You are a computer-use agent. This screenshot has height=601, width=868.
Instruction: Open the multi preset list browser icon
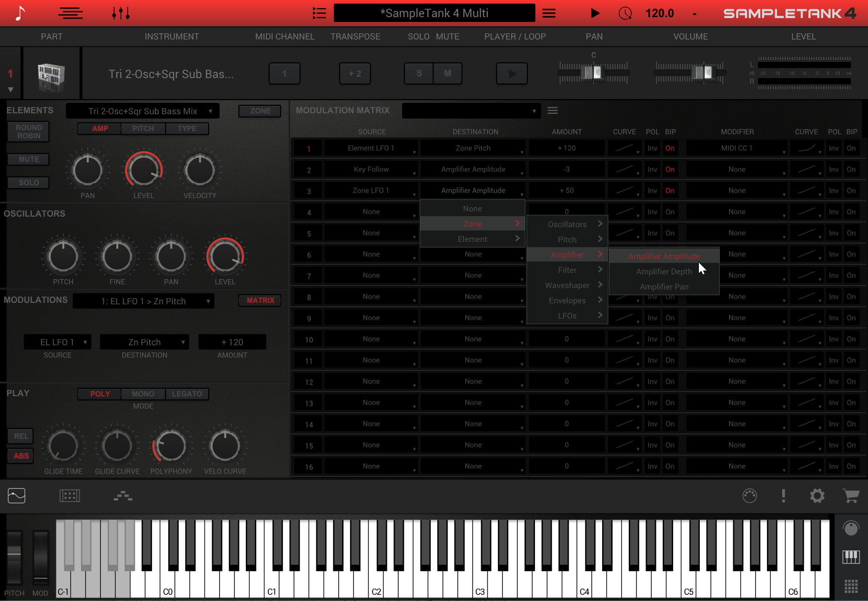(x=319, y=13)
